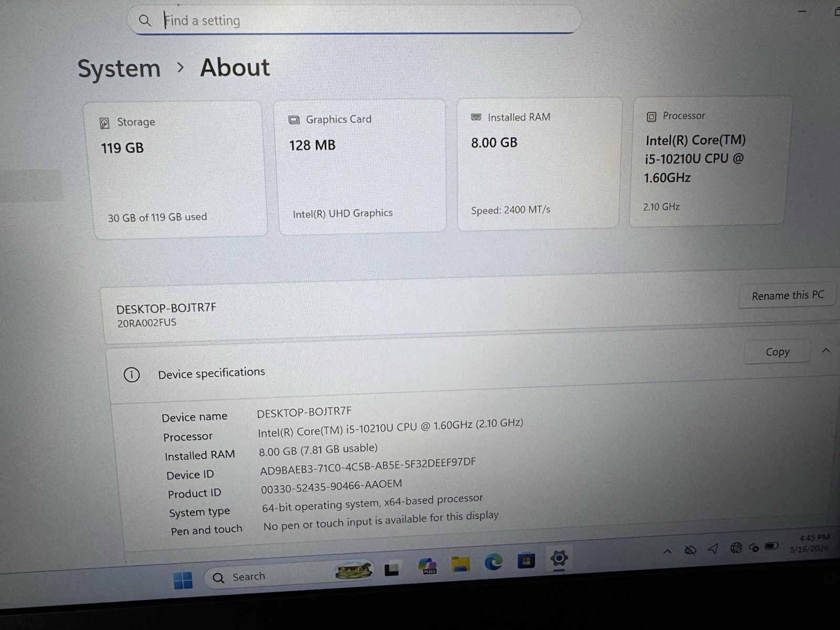Click the 'Pen and touch' label
840x630 pixels.
pyautogui.click(x=206, y=531)
